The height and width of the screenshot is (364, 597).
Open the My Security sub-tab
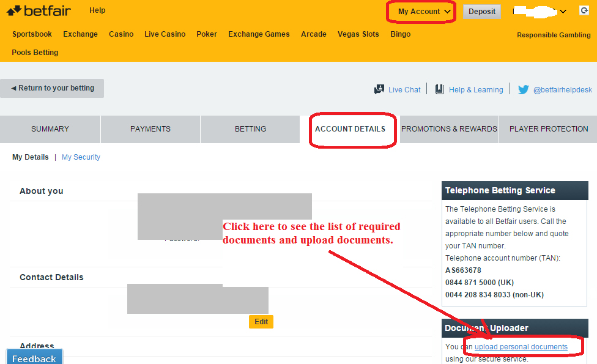pos(81,157)
